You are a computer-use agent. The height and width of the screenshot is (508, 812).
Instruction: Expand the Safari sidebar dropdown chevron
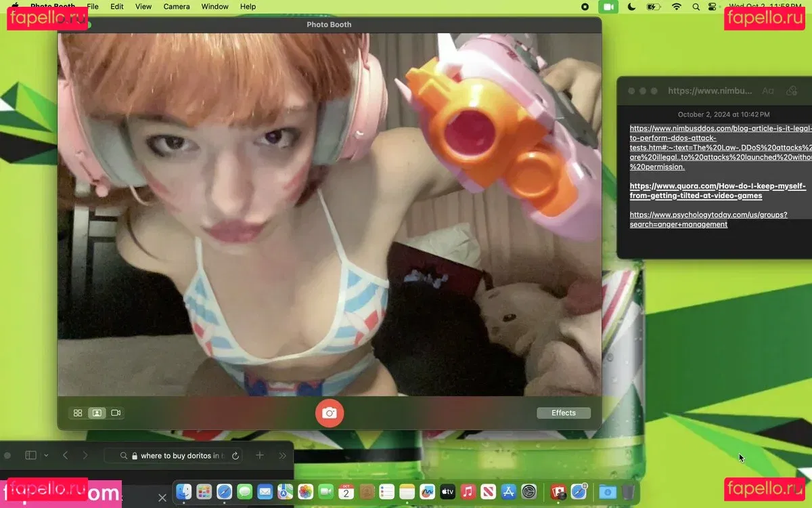tap(46, 456)
